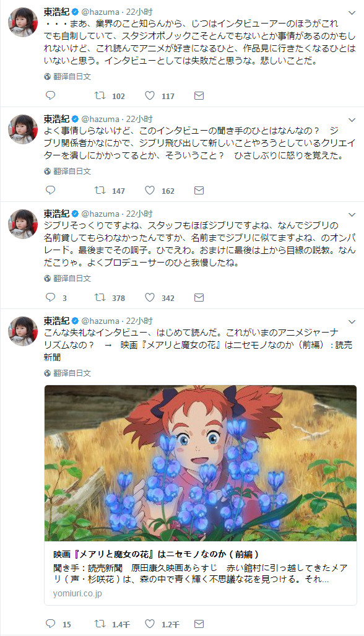Open the Mary and the Witch's Flower preview image
Viewport: 364px width, 636px height.
tap(201, 463)
